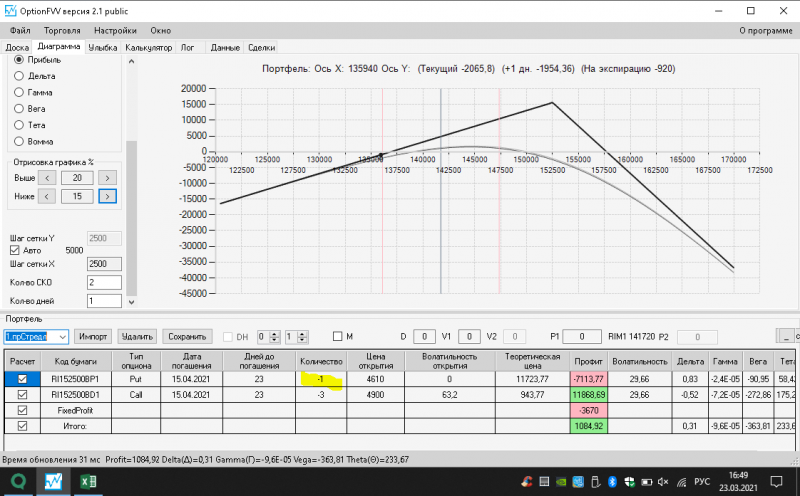Click the spinner beside the DH value 0
This screenshot has height=496, width=800.
click(x=274, y=337)
